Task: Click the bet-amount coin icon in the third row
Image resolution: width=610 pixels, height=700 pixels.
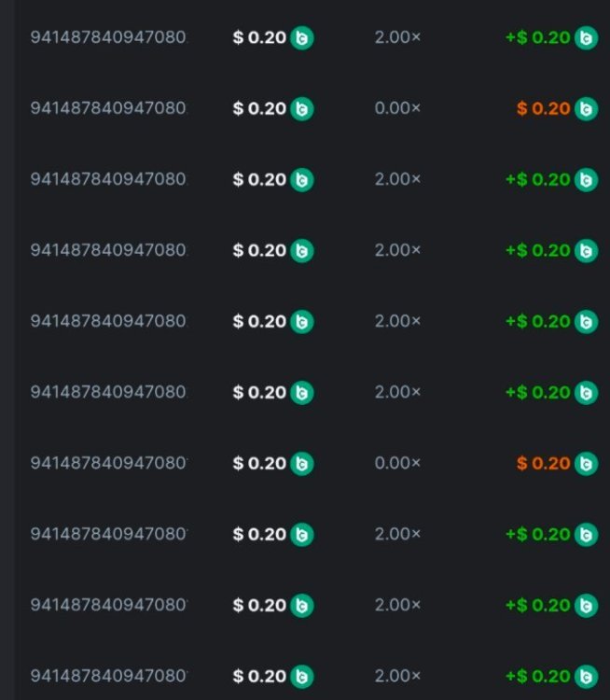Action: click(x=301, y=180)
